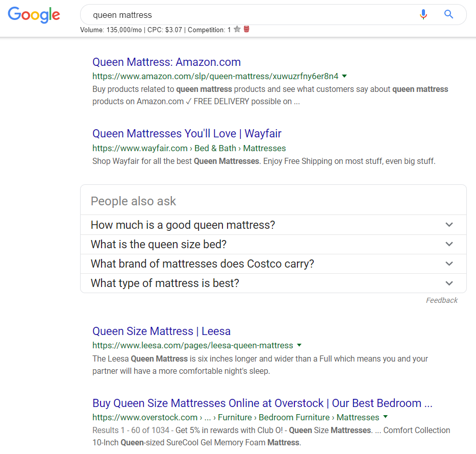Open 'Buy Queen Size Mattresses Online at Overstock' result
Image resolution: width=476 pixels, height=454 pixels.
tap(262, 403)
